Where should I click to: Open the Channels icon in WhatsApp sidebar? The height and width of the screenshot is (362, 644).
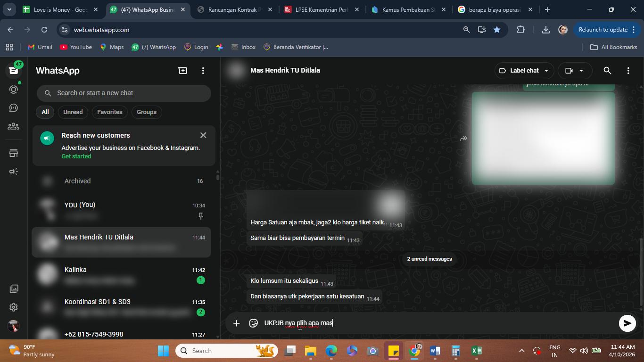[14, 108]
